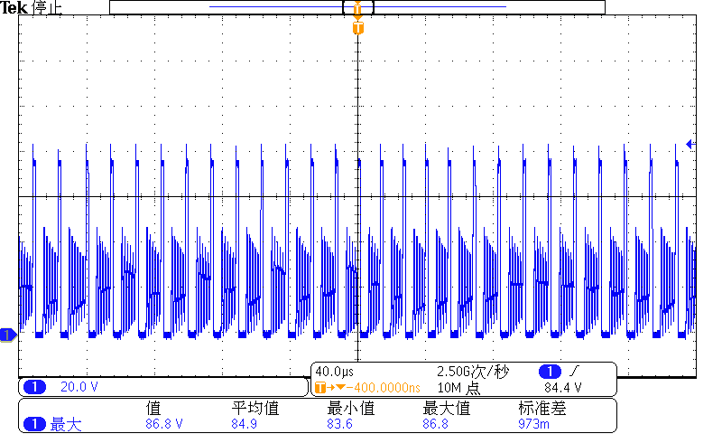
Task: Click the 标准差 column header
Action: coord(542,408)
